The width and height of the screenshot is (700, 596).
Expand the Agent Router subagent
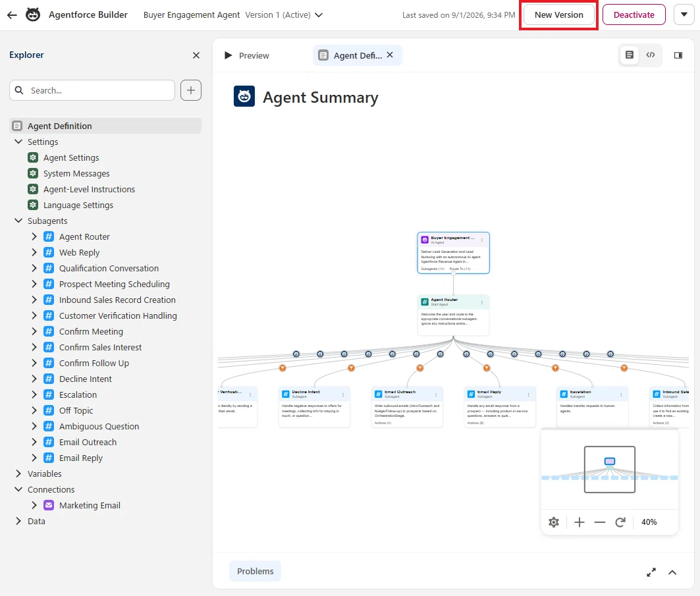coord(34,236)
